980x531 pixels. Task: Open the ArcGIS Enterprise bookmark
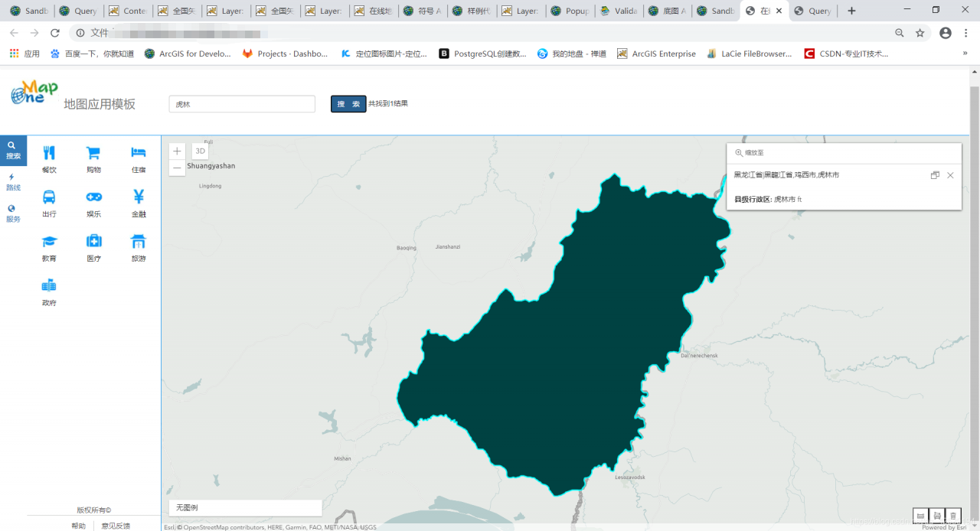[x=657, y=54]
